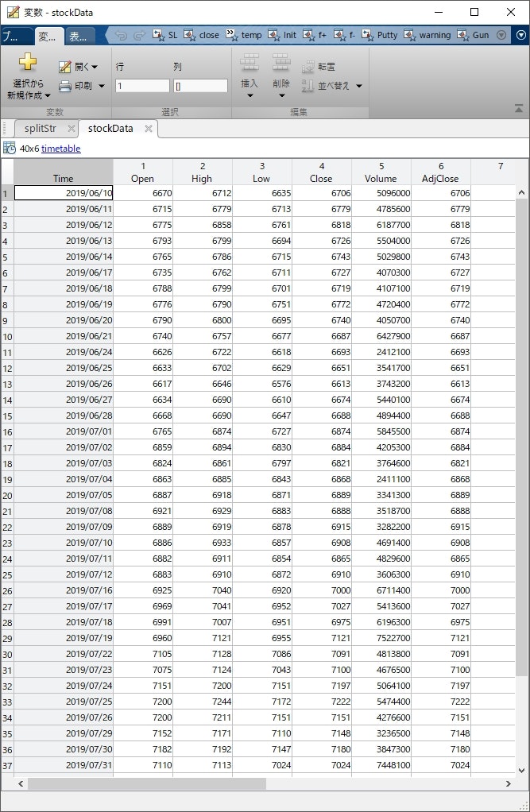Click the 選択から新規作成 plus icon
The image size is (530, 812).
28,62
